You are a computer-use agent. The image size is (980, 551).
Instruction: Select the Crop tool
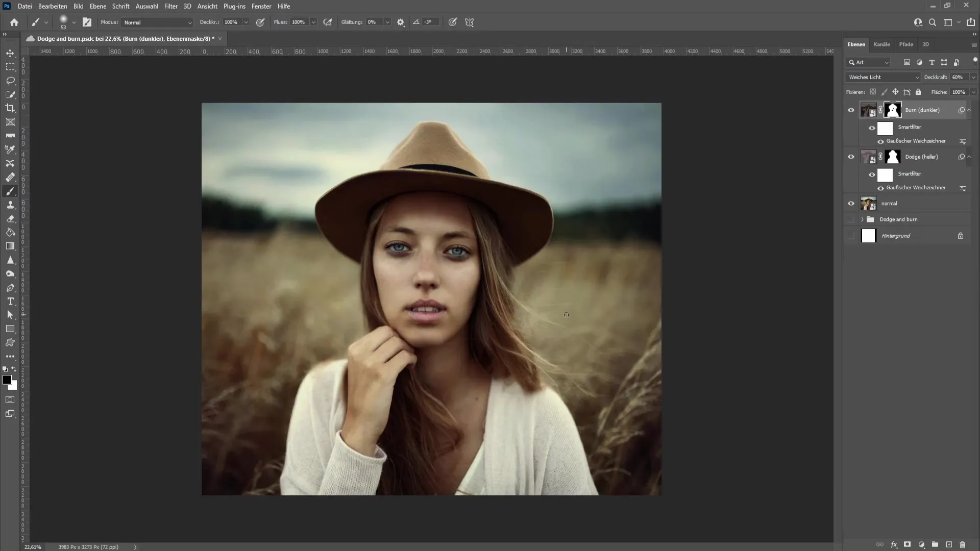pyautogui.click(x=10, y=108)
